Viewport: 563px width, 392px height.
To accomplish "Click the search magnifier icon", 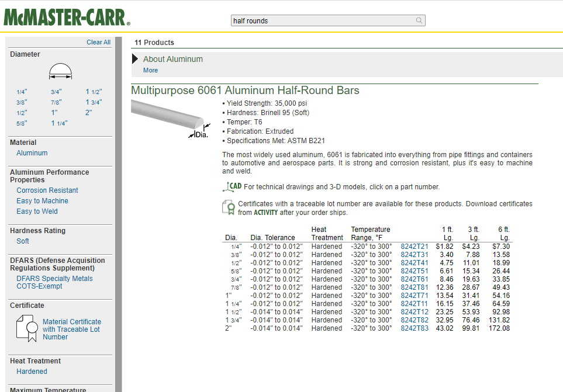I will [419, 20].
